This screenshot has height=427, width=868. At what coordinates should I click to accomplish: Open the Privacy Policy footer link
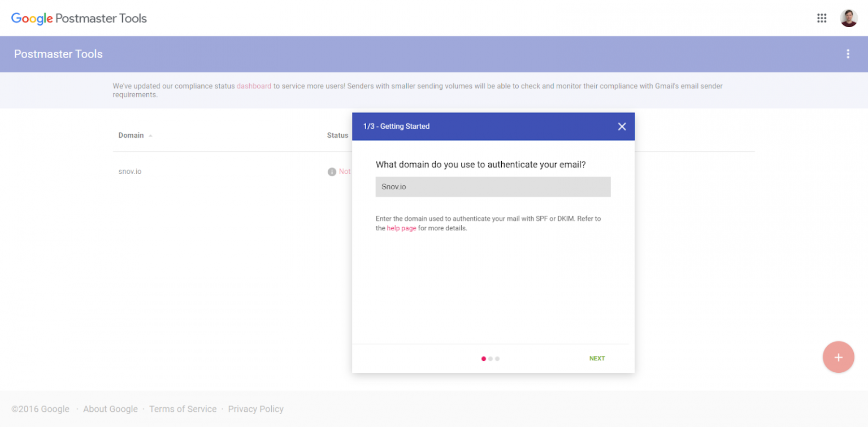pyautogui.click(x=255, y=409)
